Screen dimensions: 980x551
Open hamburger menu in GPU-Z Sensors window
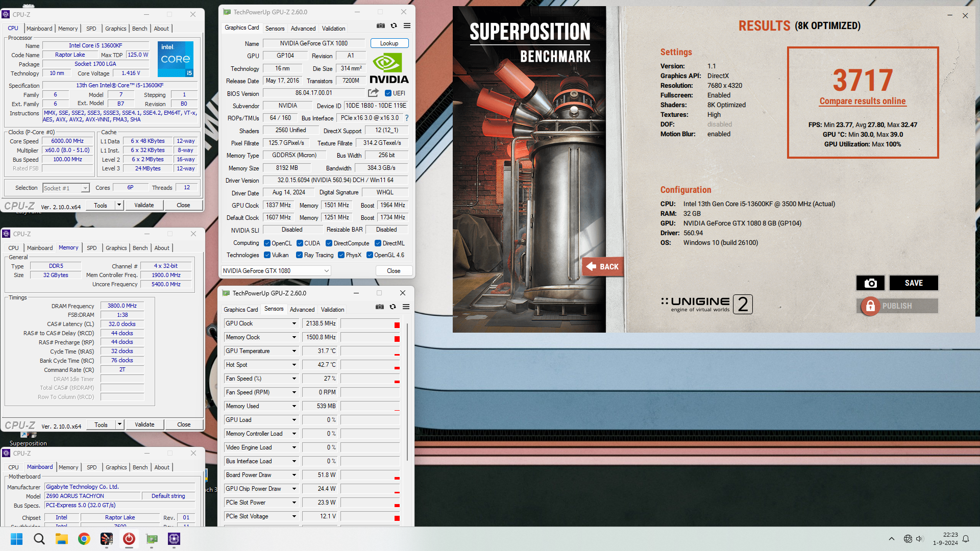(406, 307)
